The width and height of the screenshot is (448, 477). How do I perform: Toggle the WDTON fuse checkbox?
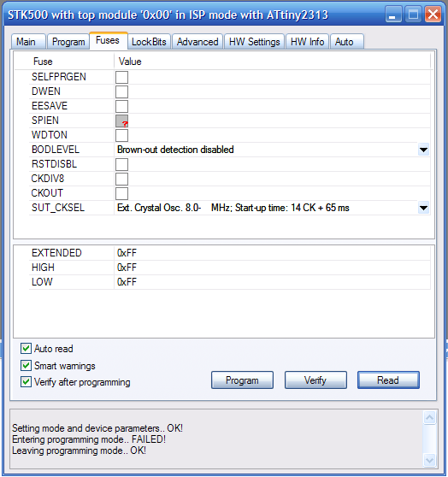(x=121, y=135)
